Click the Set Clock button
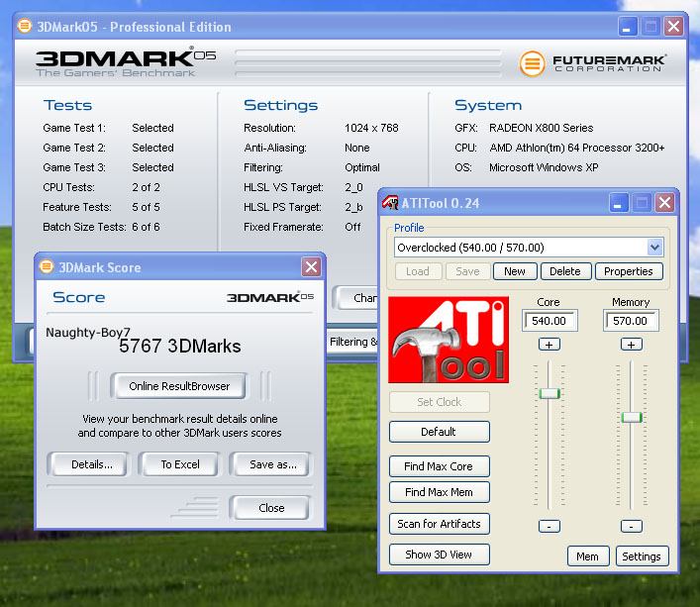 pyautogui.click(x=440, y=402)
